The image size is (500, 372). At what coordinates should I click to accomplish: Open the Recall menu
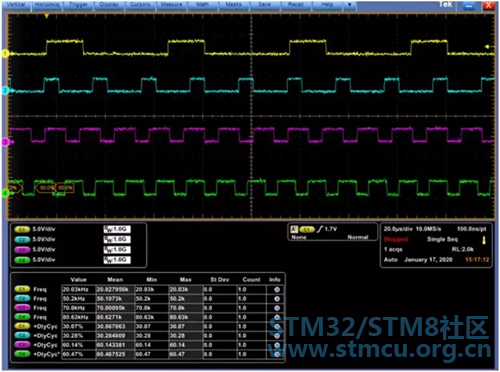click(x=296, y=5)
